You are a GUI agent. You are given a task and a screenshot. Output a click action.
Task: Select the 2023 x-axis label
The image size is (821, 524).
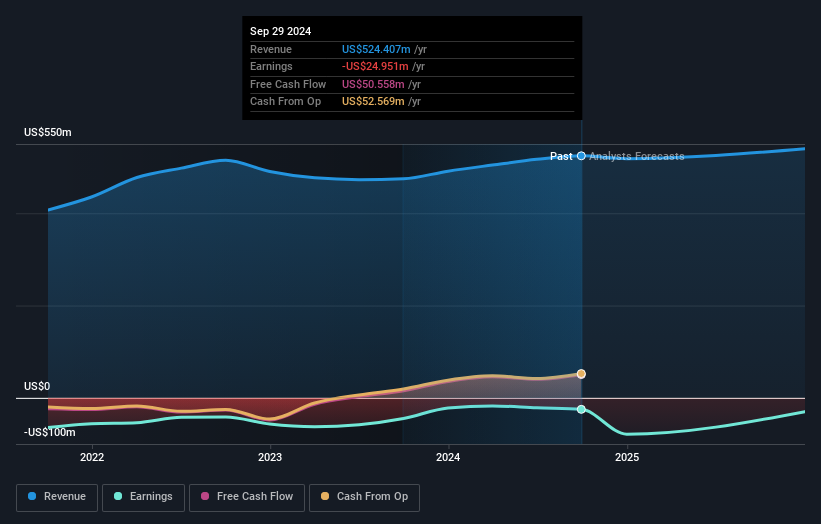coord(270,458)
